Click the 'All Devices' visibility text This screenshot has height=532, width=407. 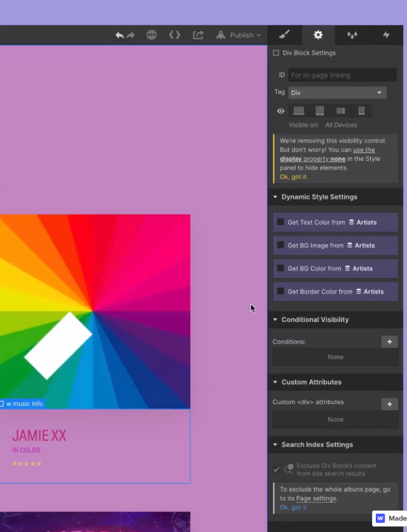pyautogui.click(x=341, y=125)
